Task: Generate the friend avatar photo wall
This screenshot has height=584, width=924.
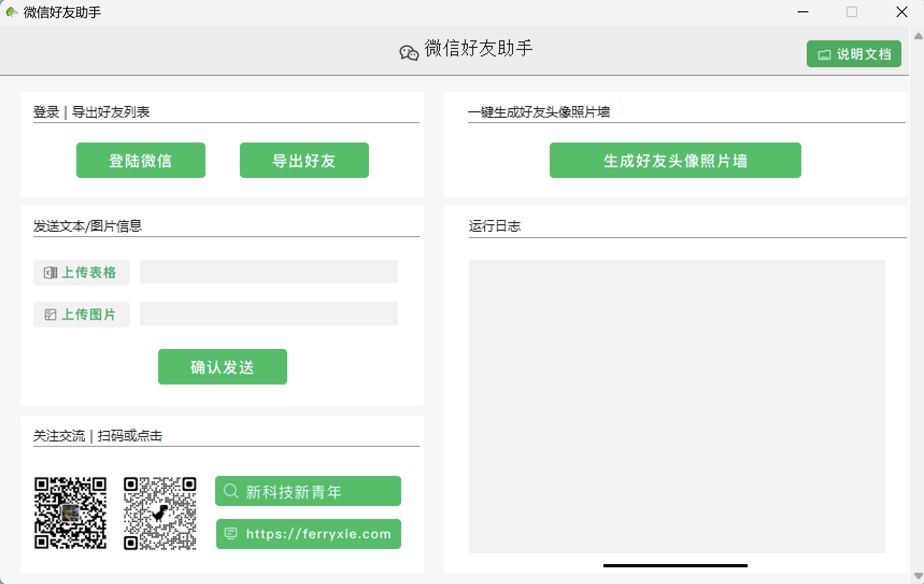Action: click(x=674, y=160)
